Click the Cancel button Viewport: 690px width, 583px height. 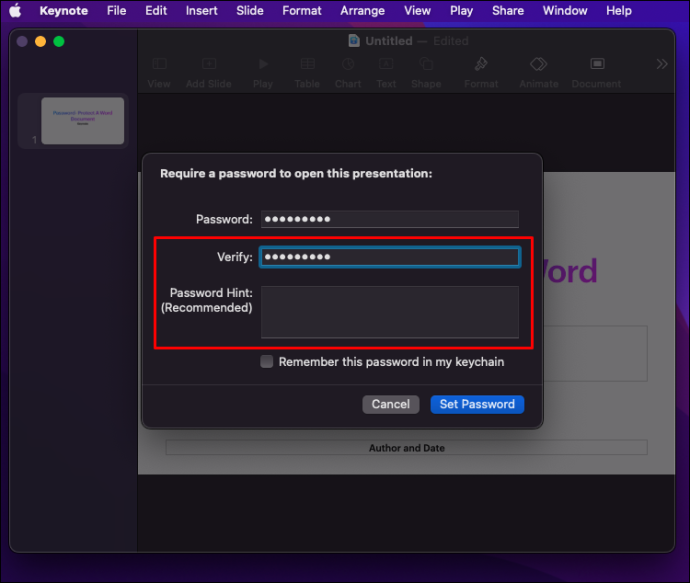tap(391, 404)
